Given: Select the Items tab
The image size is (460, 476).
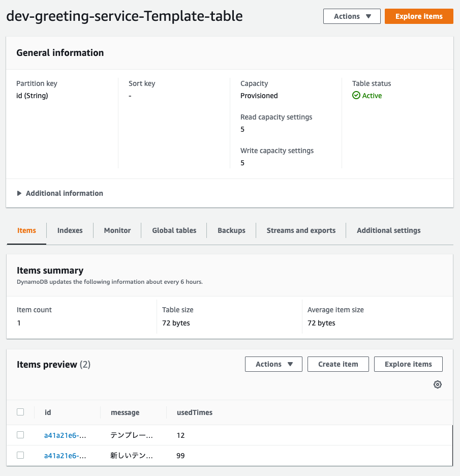Looking at the screenshot, I should [26, 230].
